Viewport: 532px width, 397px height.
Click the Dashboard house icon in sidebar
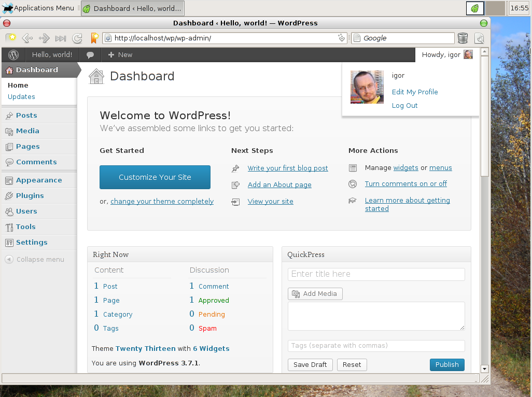[9, 70]
